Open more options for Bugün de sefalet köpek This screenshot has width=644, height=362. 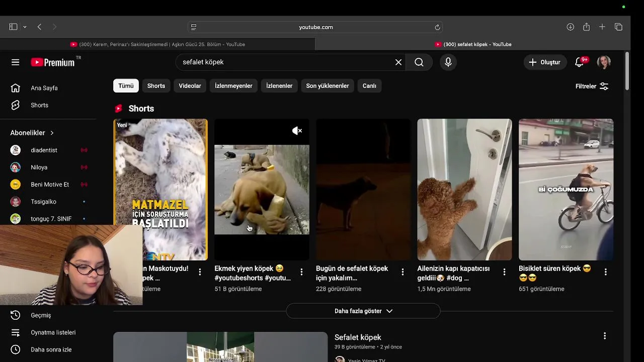point(403,272)
